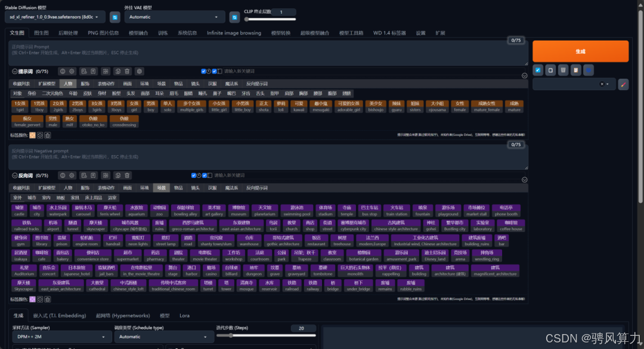Clear prompt with trash icon under 生成
644x349 pixels.
(x=563, y=70)
